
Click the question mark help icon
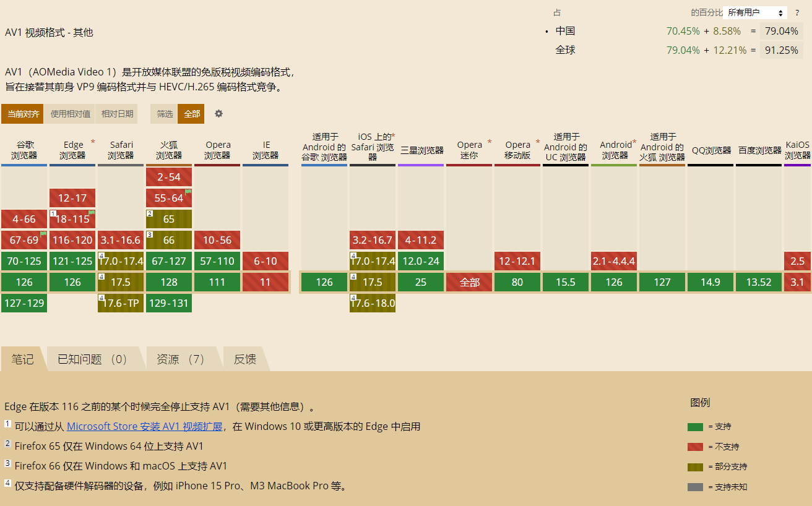click(797, 12)
